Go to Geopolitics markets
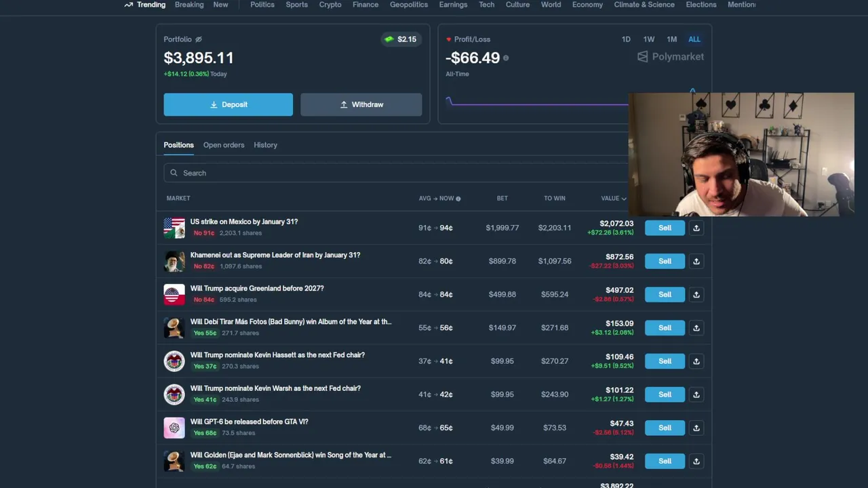The image size is (868, 488). point(409,5)
